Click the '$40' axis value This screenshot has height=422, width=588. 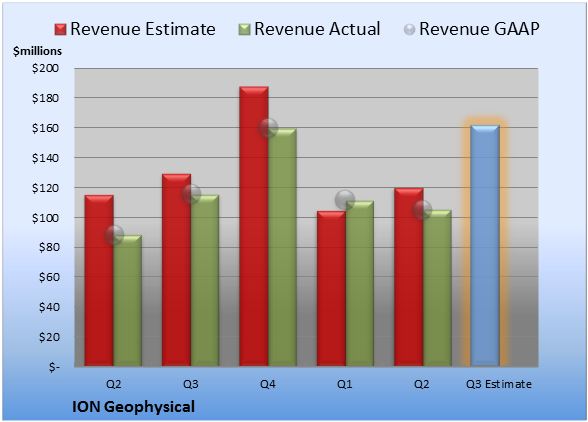(49, 307)
